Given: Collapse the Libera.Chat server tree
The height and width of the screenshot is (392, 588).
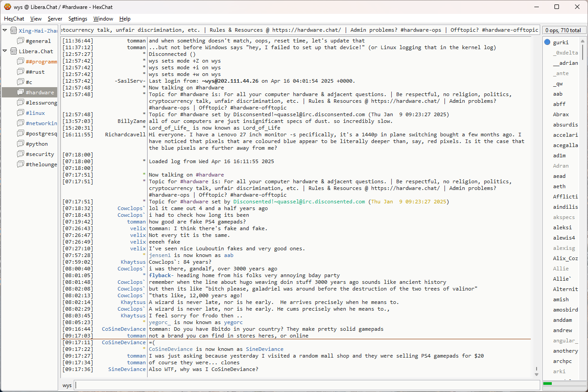Looking at the screenshot, I should 5,51.
